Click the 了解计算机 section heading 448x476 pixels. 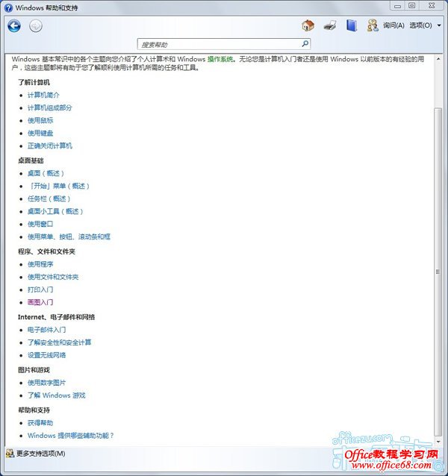[x=34, y=82]
